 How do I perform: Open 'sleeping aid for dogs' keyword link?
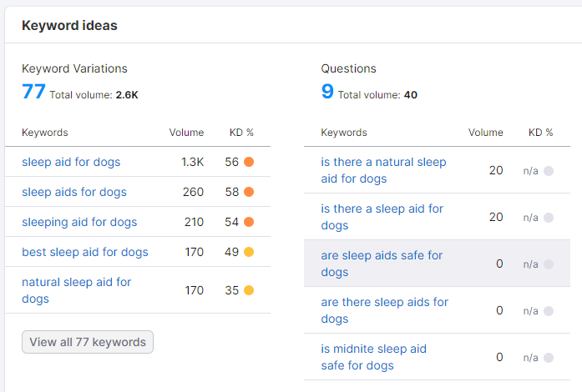(79, 222)
